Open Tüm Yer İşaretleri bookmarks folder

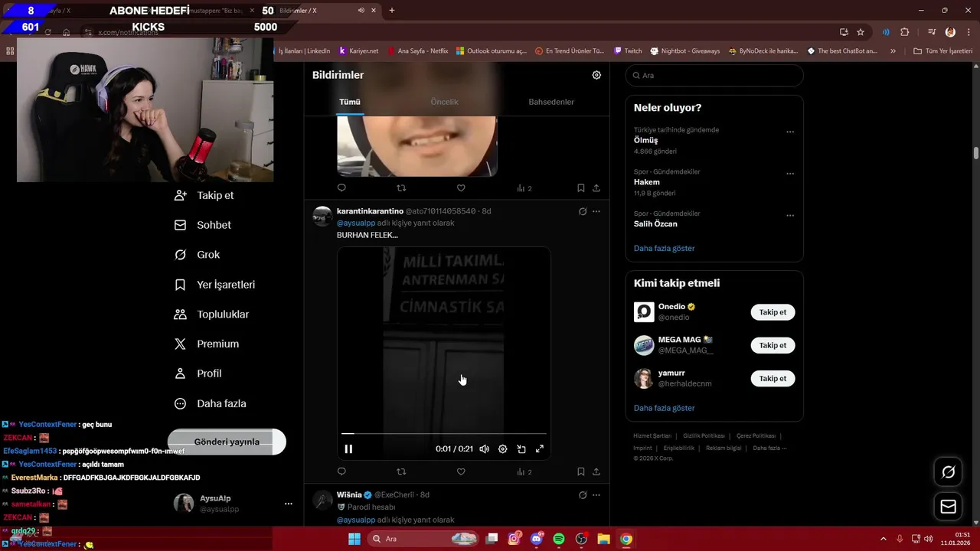[x=942, y=51]
